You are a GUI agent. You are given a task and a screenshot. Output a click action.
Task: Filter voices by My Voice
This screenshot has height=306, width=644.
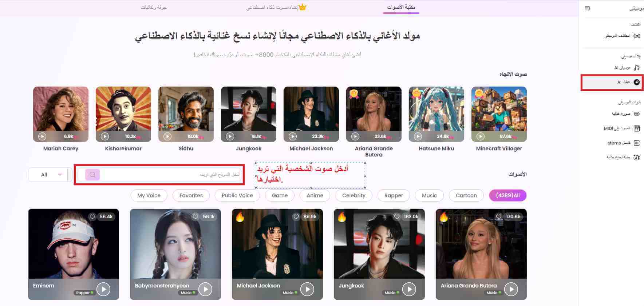[x=149, y=195]
